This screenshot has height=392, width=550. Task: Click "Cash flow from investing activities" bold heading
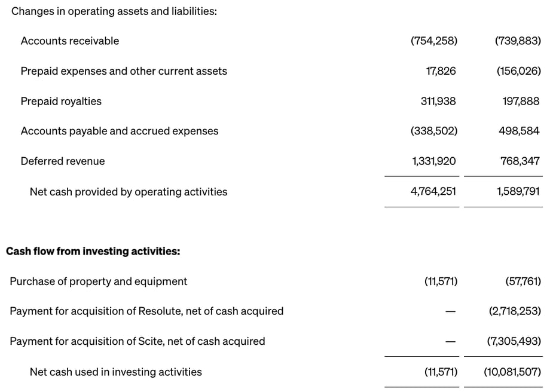point(93,251)
